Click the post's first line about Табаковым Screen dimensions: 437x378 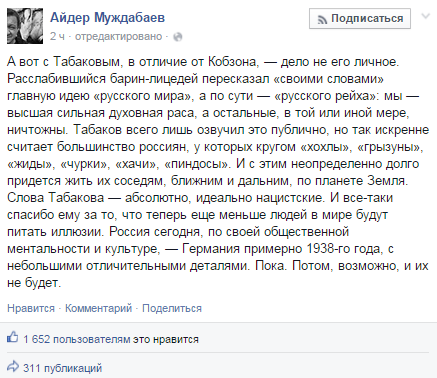pos(203,62)
